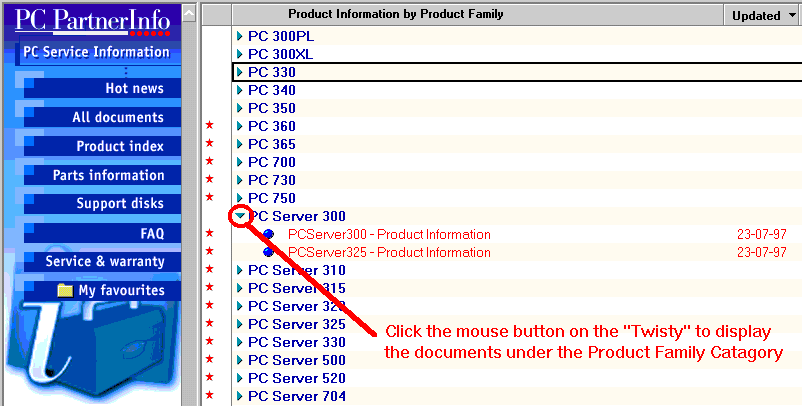Image resolution: width=802 pixels, height=406 pixels.
Task: Click Product Information by Product Family header
Action: point(395,14)
